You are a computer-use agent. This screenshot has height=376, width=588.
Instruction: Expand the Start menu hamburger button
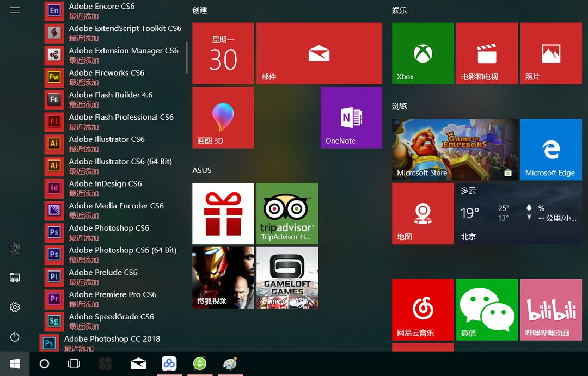[15, 10]
